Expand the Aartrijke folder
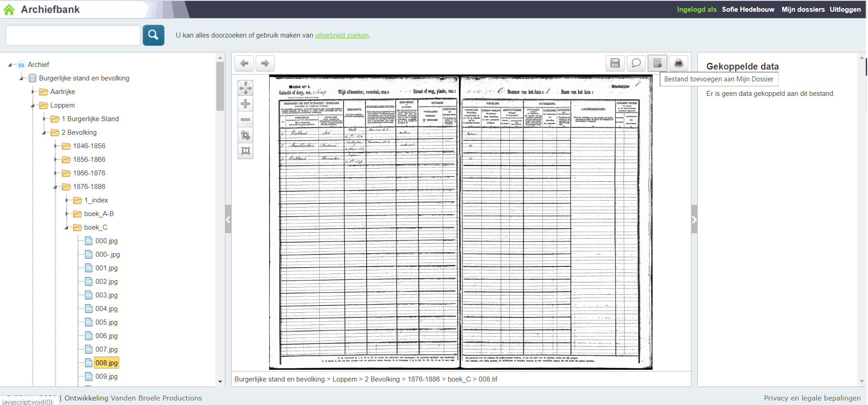 33,92
